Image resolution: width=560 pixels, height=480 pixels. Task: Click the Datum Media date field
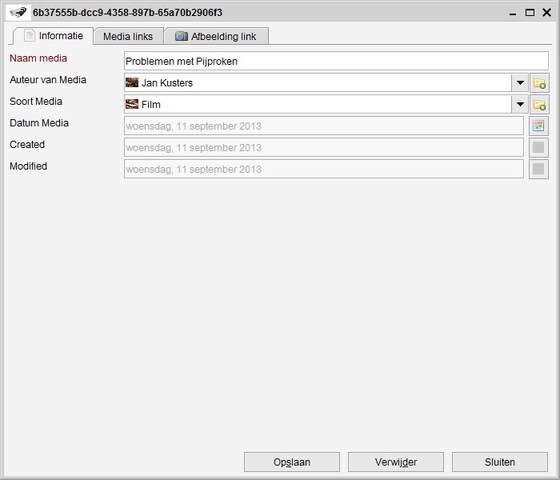(324, 126)
